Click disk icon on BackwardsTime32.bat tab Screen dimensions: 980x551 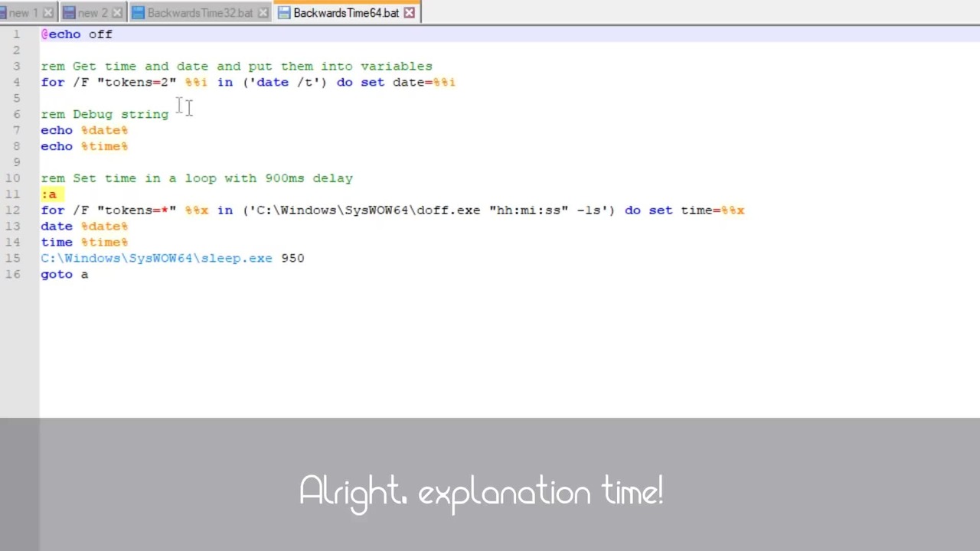pos(138,13)
